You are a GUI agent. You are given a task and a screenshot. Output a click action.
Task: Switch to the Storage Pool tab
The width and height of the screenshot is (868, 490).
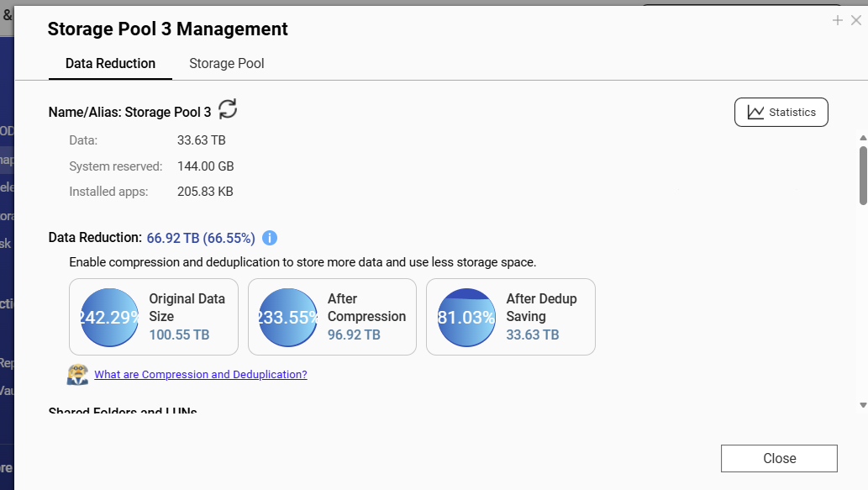[x=227, y=64]
